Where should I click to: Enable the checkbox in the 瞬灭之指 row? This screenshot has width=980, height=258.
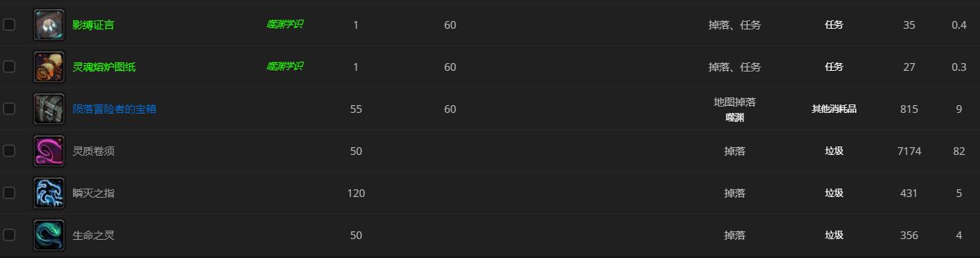pyautogui.click(x=9, y=193)
